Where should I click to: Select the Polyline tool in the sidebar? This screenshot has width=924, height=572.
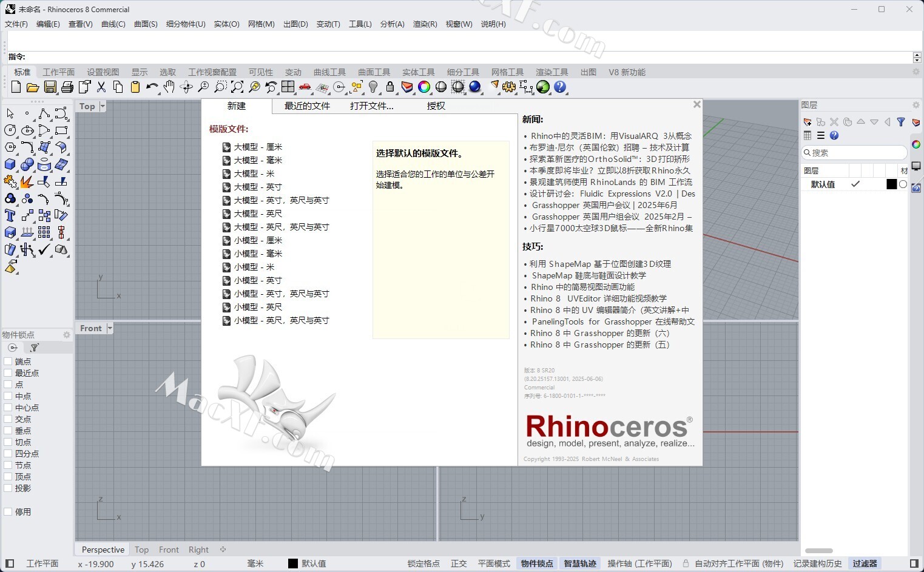[x=44, y=113]
